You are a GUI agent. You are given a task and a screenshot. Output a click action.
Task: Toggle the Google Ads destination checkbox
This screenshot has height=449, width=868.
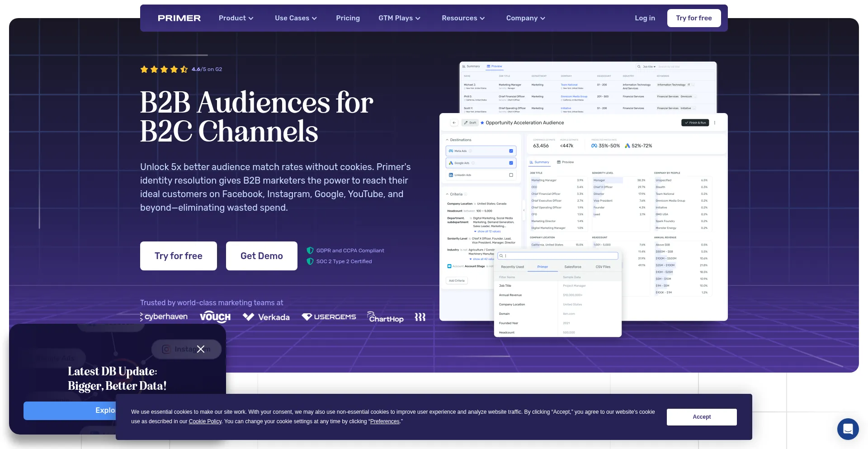point(511,163)
